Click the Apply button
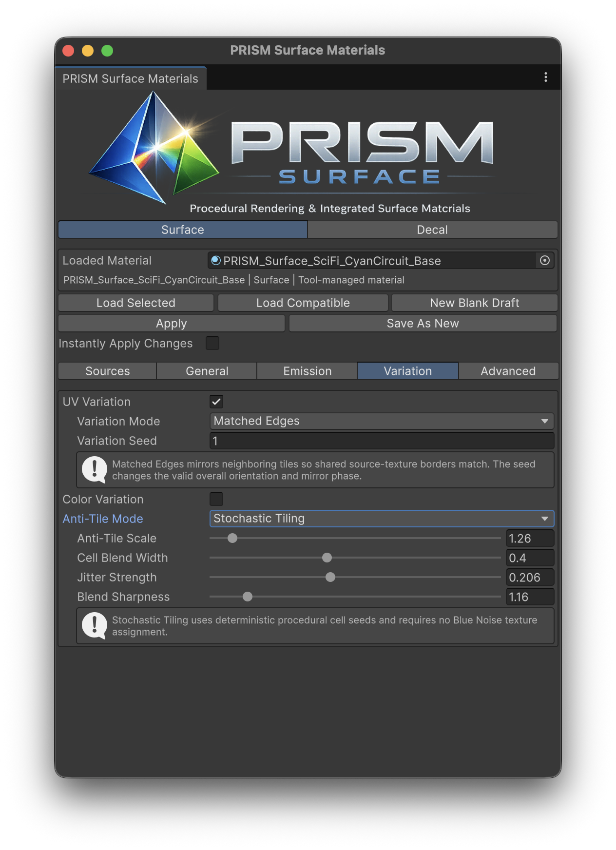 pyautogui.click(x=172, y=323)
